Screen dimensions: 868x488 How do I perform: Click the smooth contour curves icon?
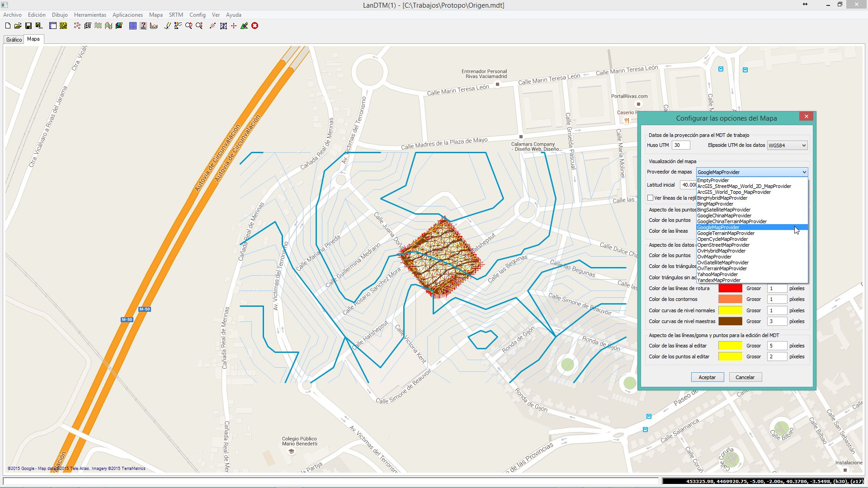point(108,26)
